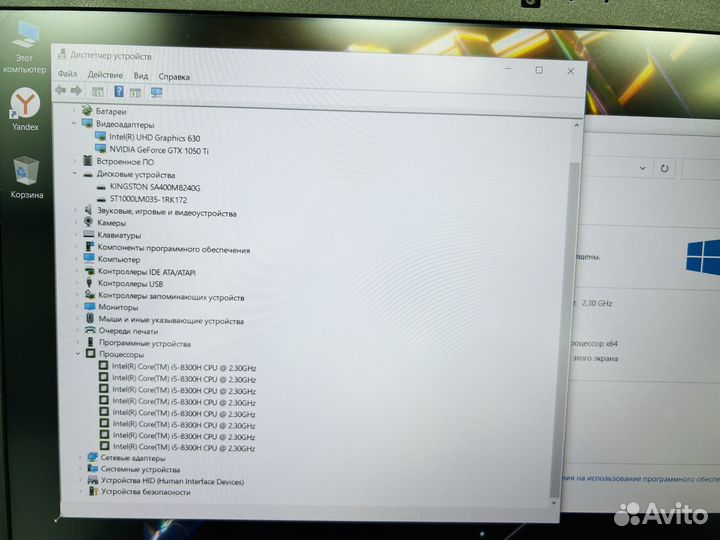Select Устройства безопасности label

[x=146, y=492]
